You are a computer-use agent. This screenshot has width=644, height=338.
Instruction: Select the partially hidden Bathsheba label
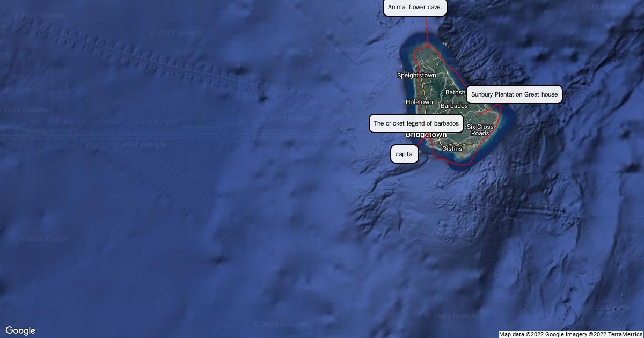pyautogui.click(x=455, y=93)
